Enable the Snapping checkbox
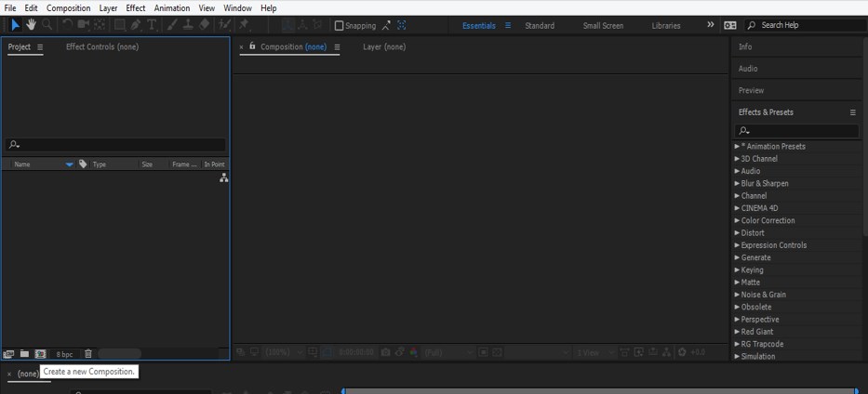868x394 pixels. (x=340, y=25)
